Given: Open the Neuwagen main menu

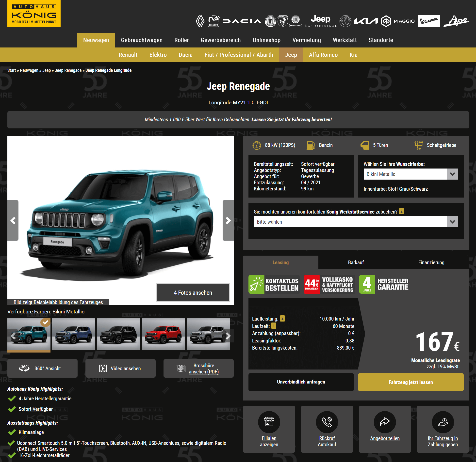Looking at the screenshot, I should pyautogui.click(x=96, y=40).
